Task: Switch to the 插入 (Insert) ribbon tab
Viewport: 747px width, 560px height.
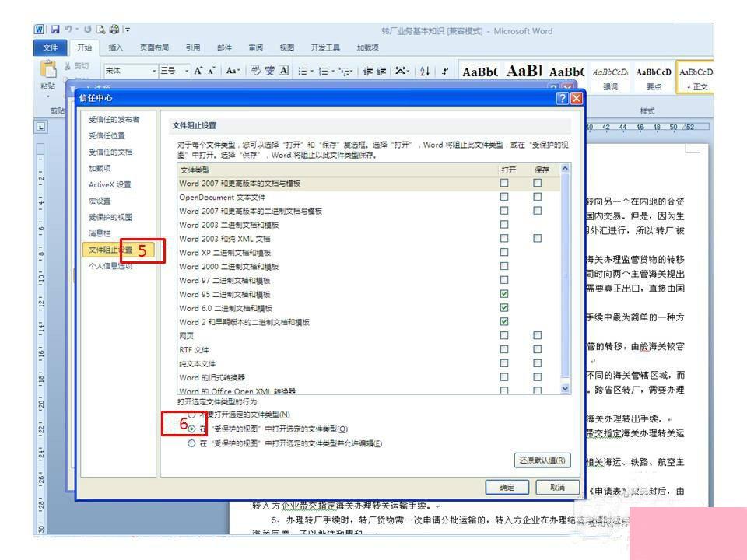Action: (x=115, y=47)
